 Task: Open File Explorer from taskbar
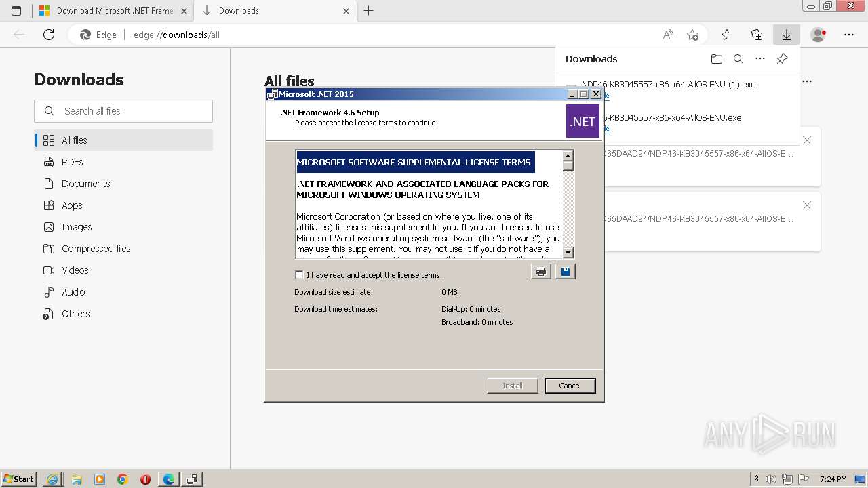[x=77, y=479]
